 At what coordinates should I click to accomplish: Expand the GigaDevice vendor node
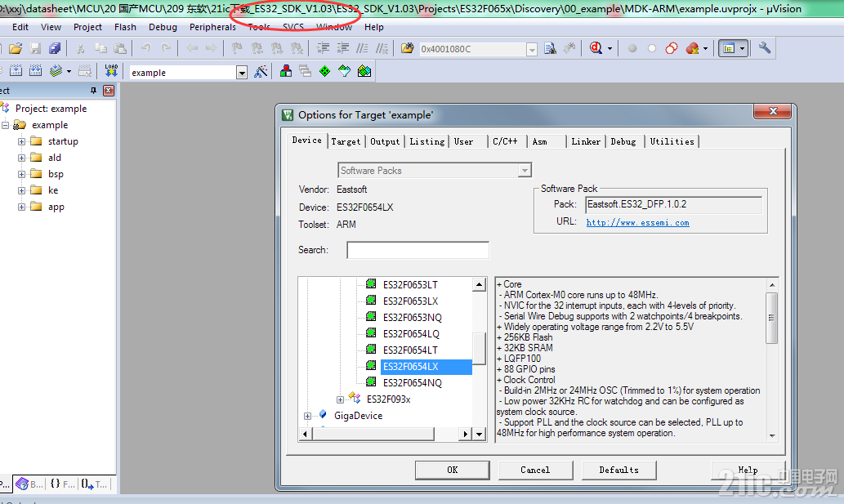tap(307, 416)
